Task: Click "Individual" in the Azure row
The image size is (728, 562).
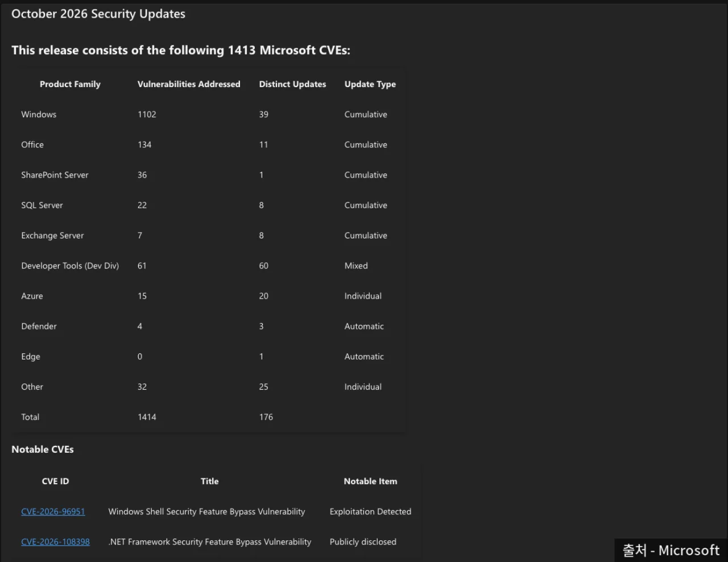Action: point(363,296)
